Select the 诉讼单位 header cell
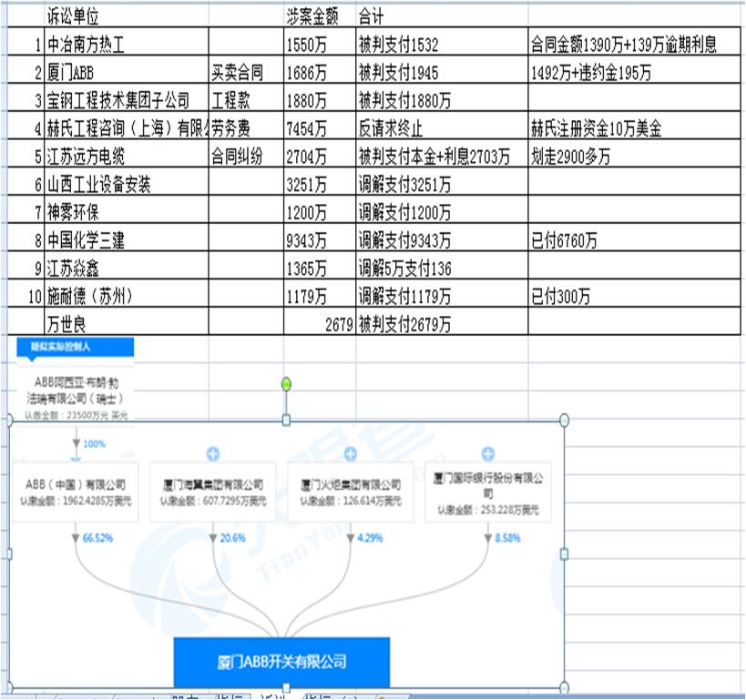The image size is (746, 700). [x=126, y=16]
